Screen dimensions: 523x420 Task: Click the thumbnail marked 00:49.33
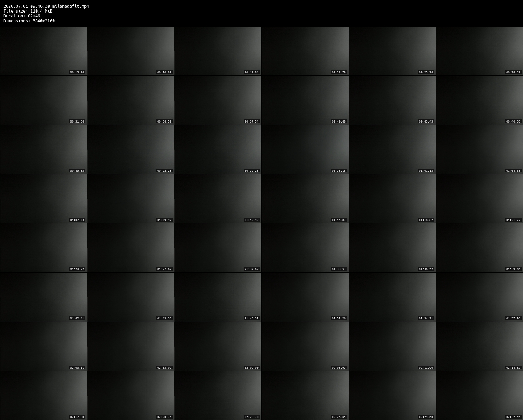43,149
